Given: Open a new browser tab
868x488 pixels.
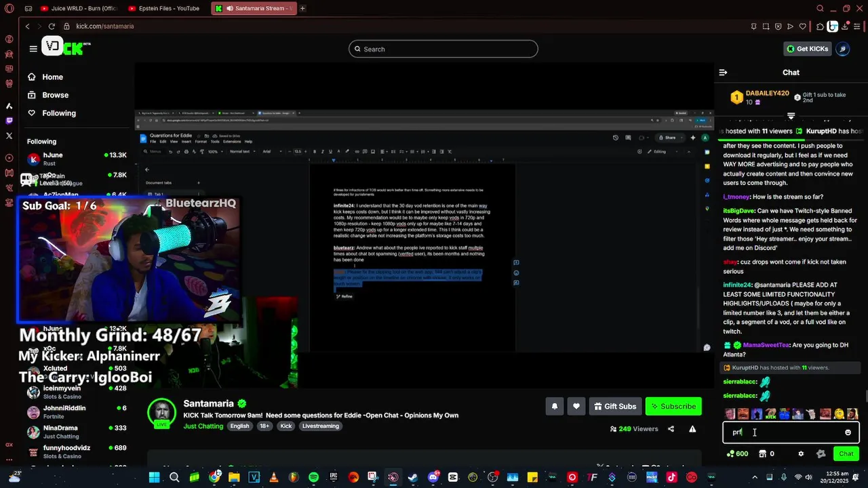Looking at the screenshot, I should click(302, 8).
